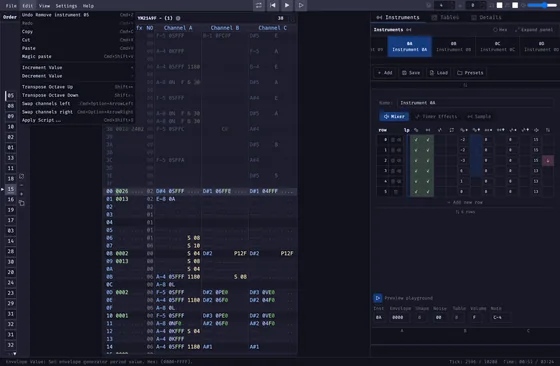Image resolution: width=560 pixels, height=366 pixels.
Task: Click the minus icon left of the pattern editor
Action: (21, 185)
